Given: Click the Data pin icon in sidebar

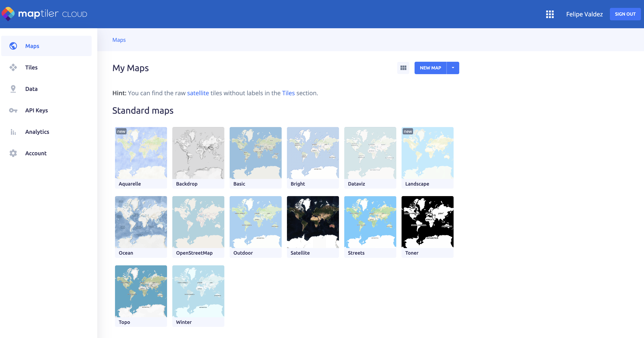Looking at the screenshot, I should pyautogui.click(x=13, y=89).
